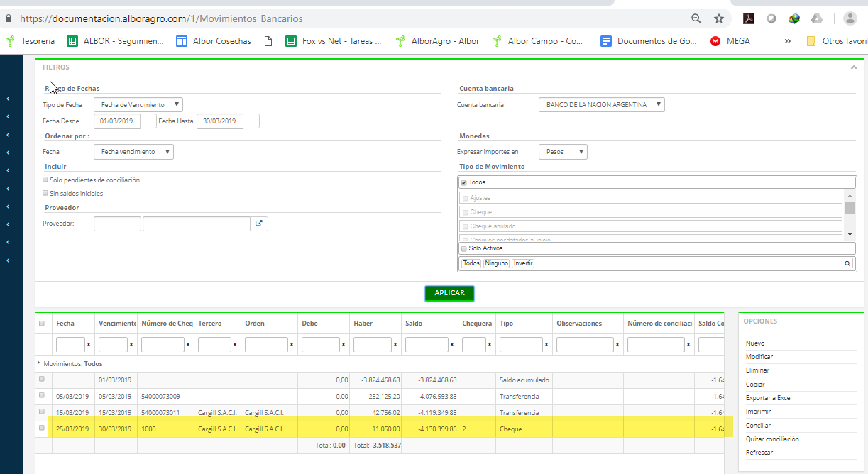This screenshot has width=868, height=474.
Task: Open the Adobe Acrobat extension
Action: pyautogui.click(x=749, y=18)
